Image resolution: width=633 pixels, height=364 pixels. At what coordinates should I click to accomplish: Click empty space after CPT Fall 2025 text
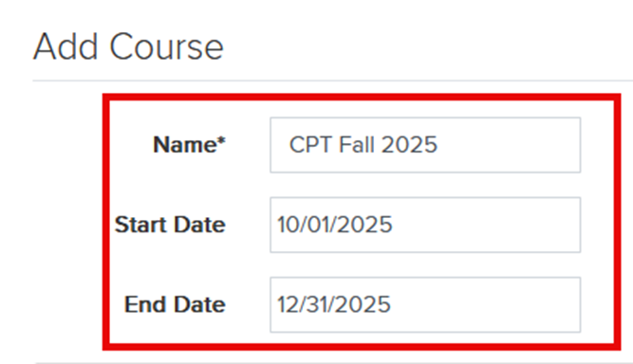point(509,145)
